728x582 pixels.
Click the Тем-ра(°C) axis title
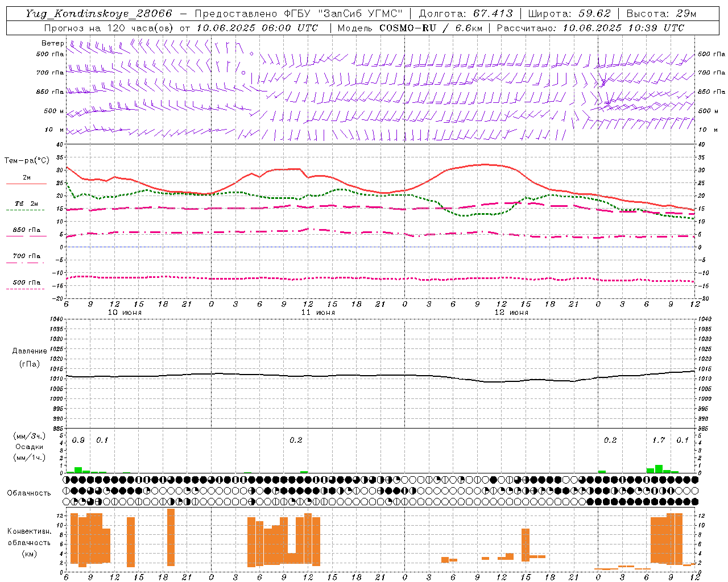click(x=27, y=161)
